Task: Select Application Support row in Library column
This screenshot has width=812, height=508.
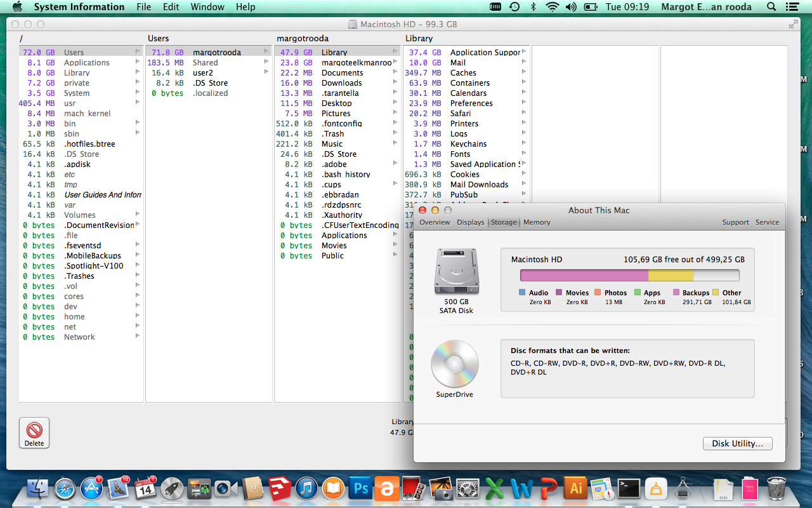Action: pyautogui.click(x=466, y=52)
